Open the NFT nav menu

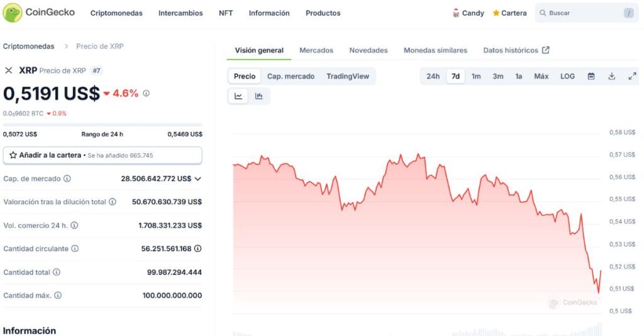pos(226,13)
